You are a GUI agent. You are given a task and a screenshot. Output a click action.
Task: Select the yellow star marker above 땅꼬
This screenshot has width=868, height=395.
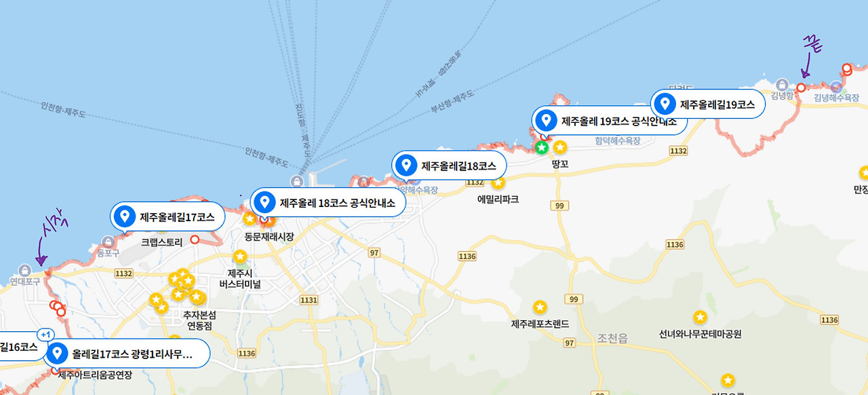(x=560, y=147)
